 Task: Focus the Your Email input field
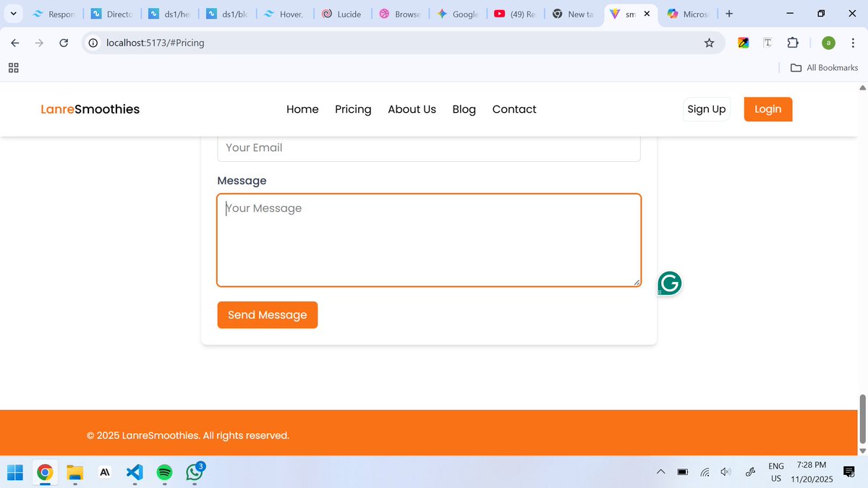coord(428,147)
